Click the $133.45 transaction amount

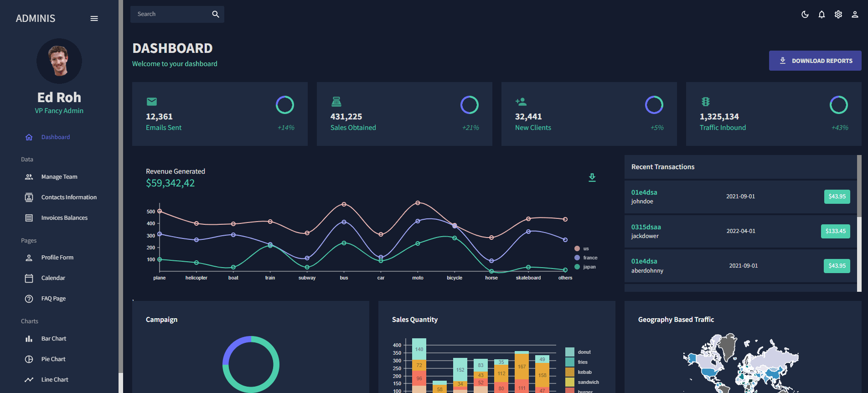coord(836,231)
